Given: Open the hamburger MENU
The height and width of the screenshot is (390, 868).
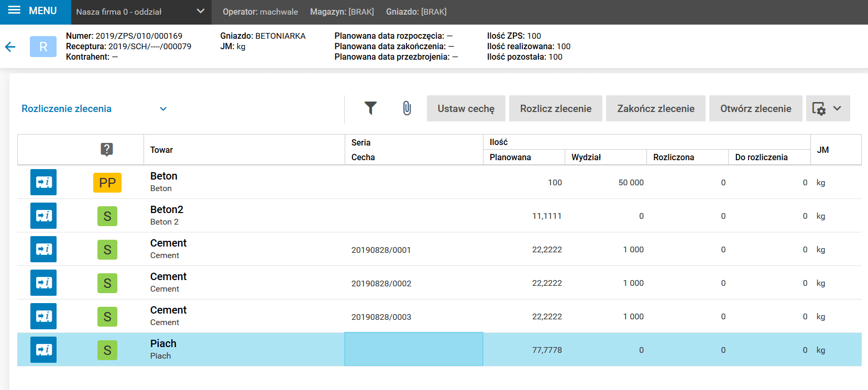Looking at the screenshot, I should point(32,11).
